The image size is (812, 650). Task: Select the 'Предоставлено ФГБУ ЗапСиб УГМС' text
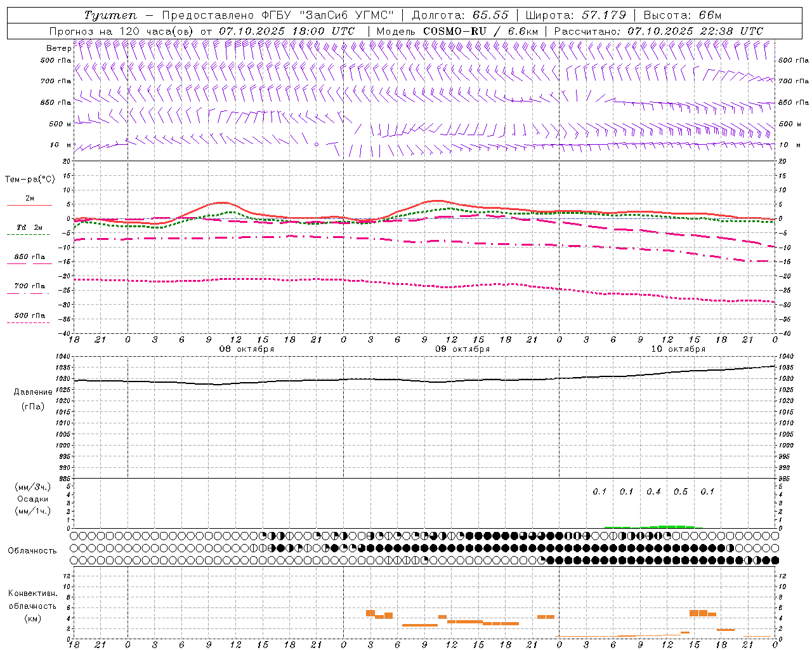(x=278, y=15)
